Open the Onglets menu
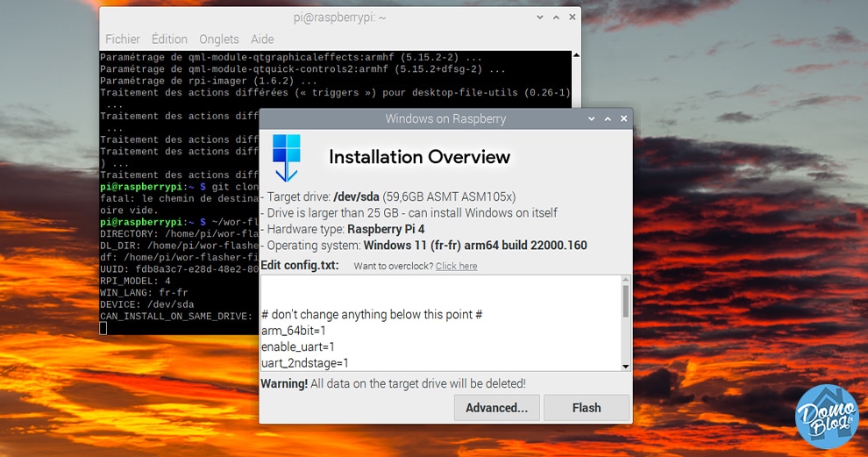The width and height of the screenshot is (868, 457). point(219,39)
